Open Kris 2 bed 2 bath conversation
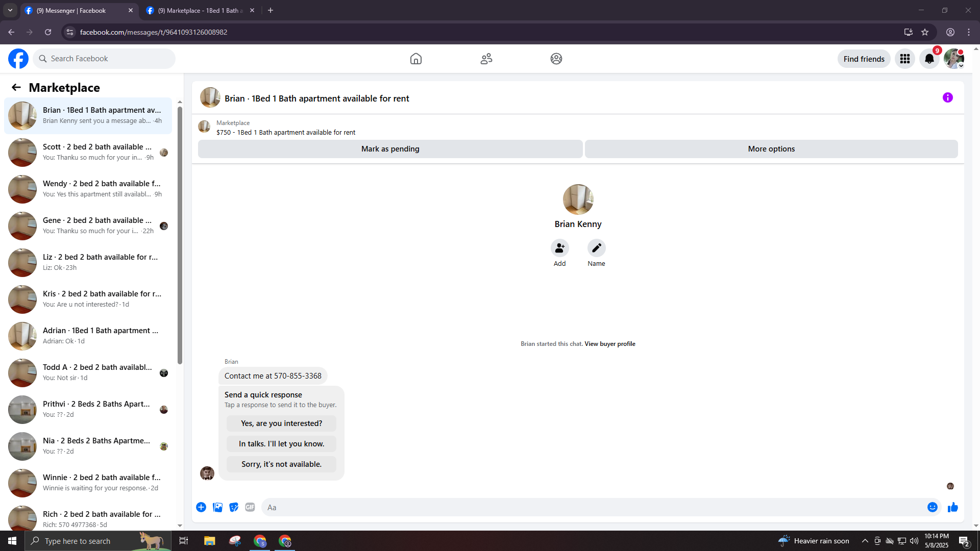980x551 pixels. coord(88,299)
